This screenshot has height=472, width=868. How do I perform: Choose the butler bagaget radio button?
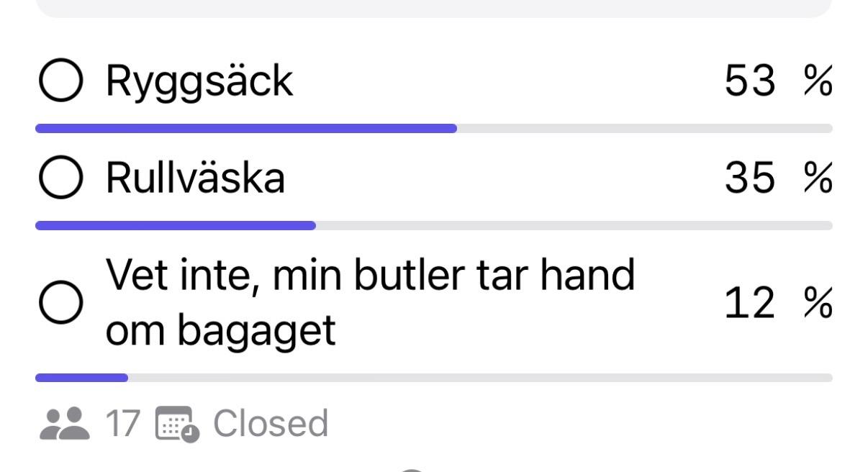pyautogui.click(x=60, y=303)
